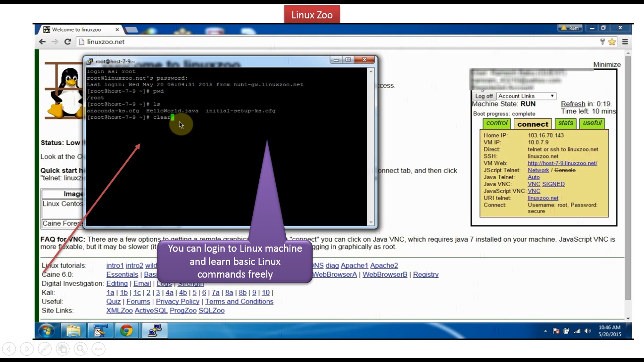Screen dimensions: 644x362
Task: Click the saved-password key icon in address bar
Action: click(603, 41)
